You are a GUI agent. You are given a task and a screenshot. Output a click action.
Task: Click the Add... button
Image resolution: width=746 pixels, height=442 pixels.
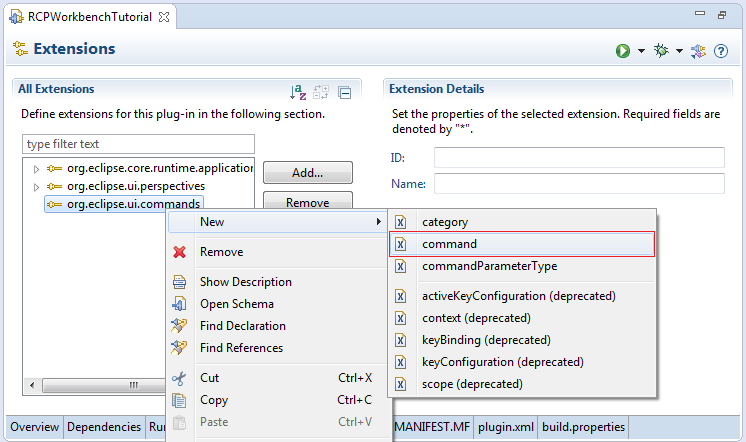[308, 172]
